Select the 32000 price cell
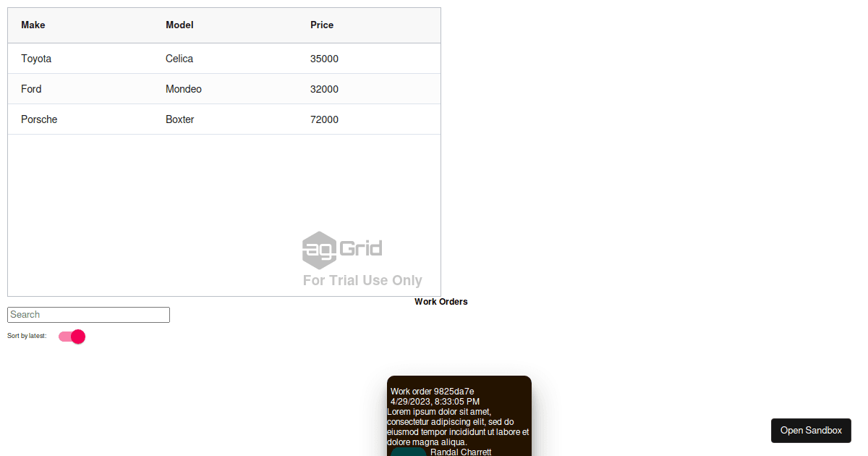The width and height of the screenshot is (868, 456). tap(324, 89)
